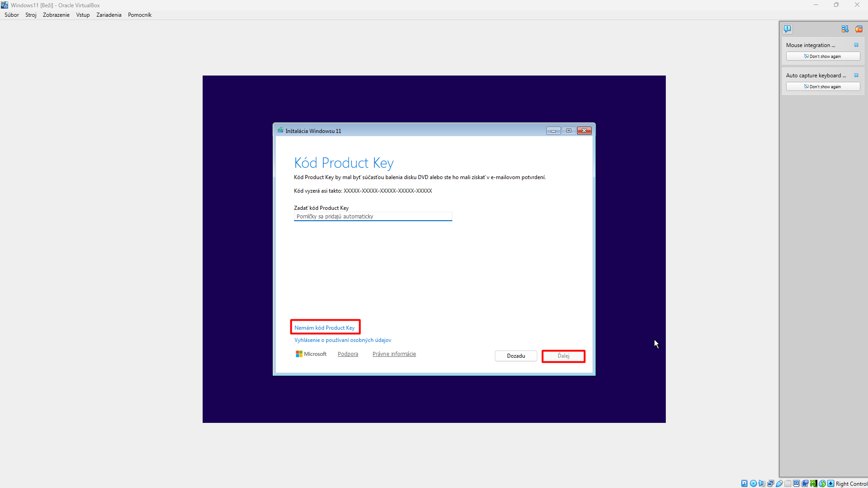Click the recording status icon

(805, 483)
